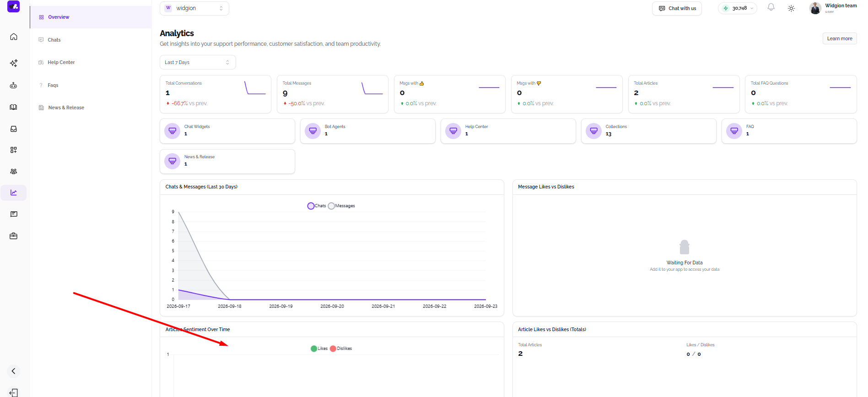Open the inbox icon in left rail
The width and height of the screenshot is (868, 397).
click(x=14, y=129)
